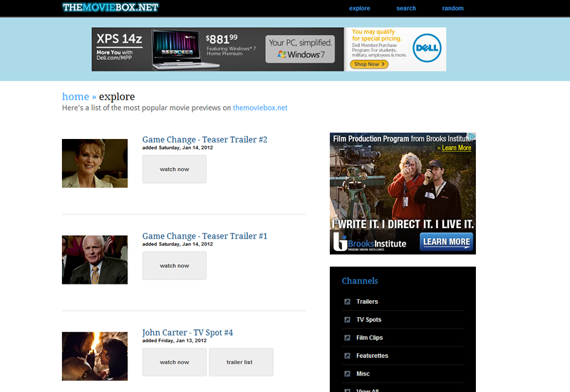Open the Film Clips channel
The image size is (570, 392).
(369, 337)
